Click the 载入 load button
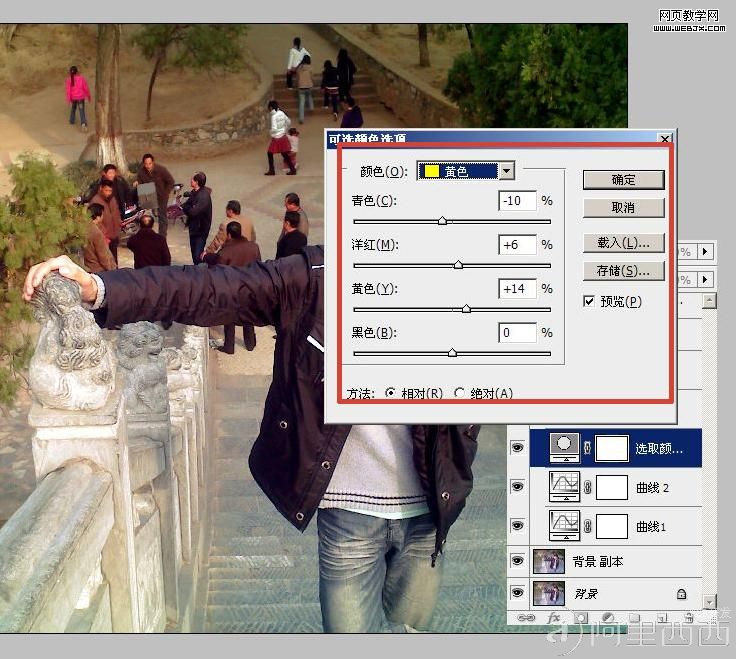This screenshot has width=736, height=659. (623, 243)
